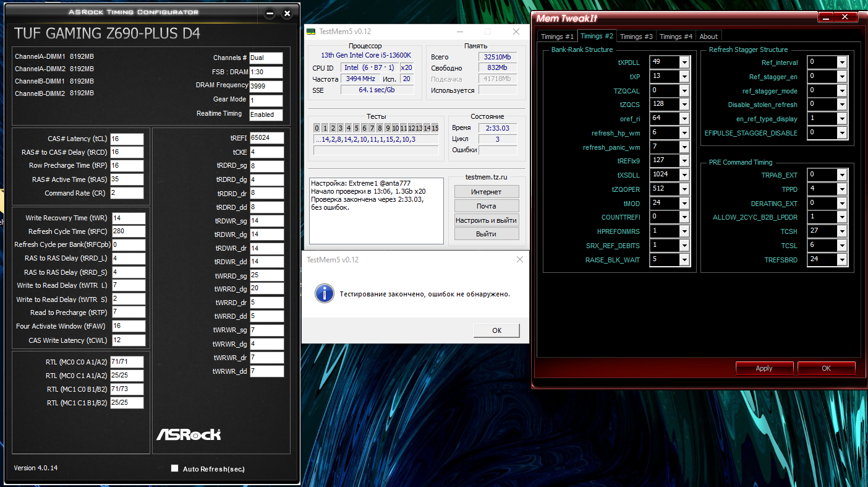This screenshot has width=868, height=487.
Task: Click the Почта button in TestMem5
Action: tap(486, 206)
